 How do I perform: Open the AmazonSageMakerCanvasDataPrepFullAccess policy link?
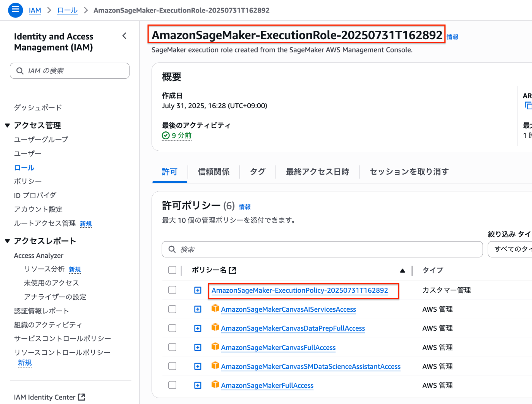click(x=293, y=328)
